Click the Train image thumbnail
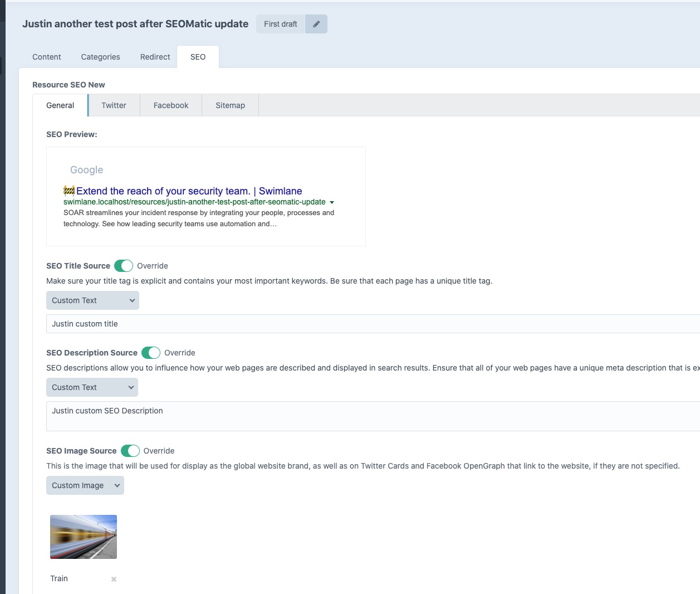The width and height of the screenshot is (700, 594). [x=83, y=536]
